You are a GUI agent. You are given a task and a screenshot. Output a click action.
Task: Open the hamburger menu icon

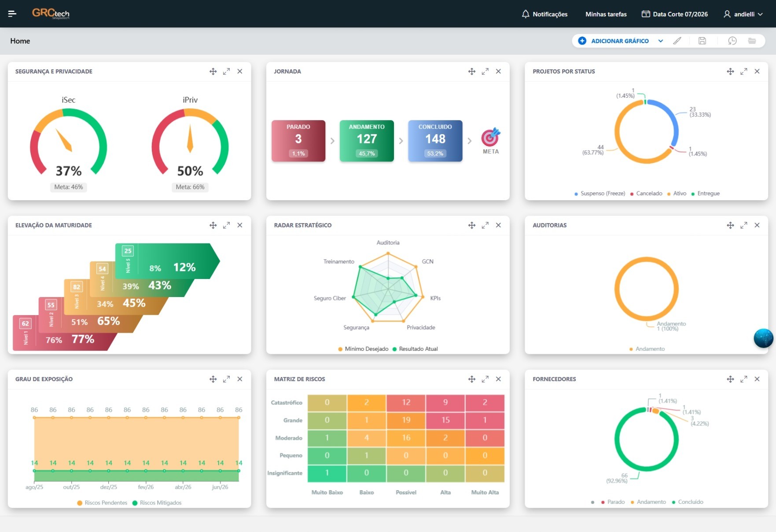12,14
